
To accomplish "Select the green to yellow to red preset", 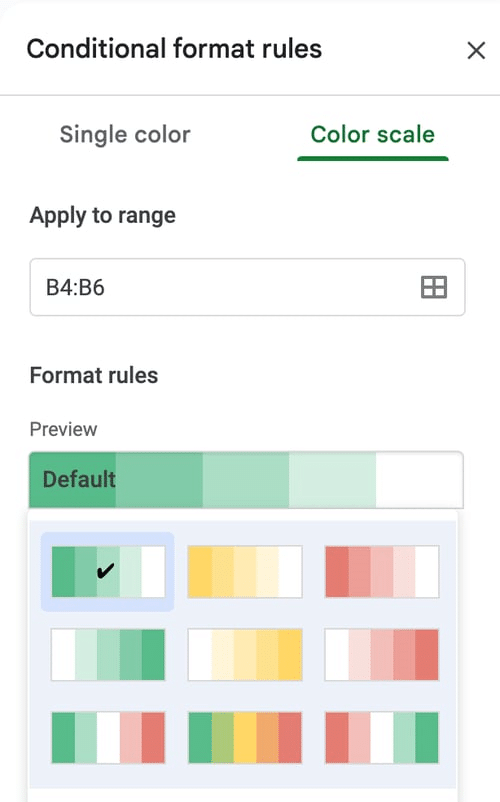I will point(245,738).
